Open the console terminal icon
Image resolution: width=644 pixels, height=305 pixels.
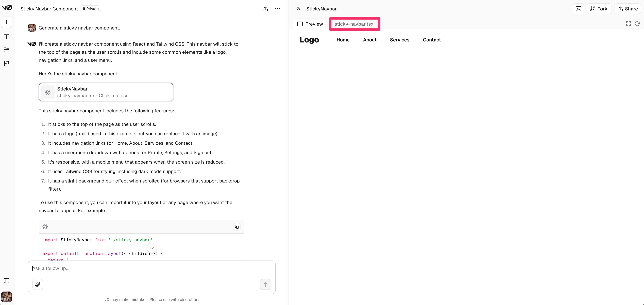[x=578, y=9]
